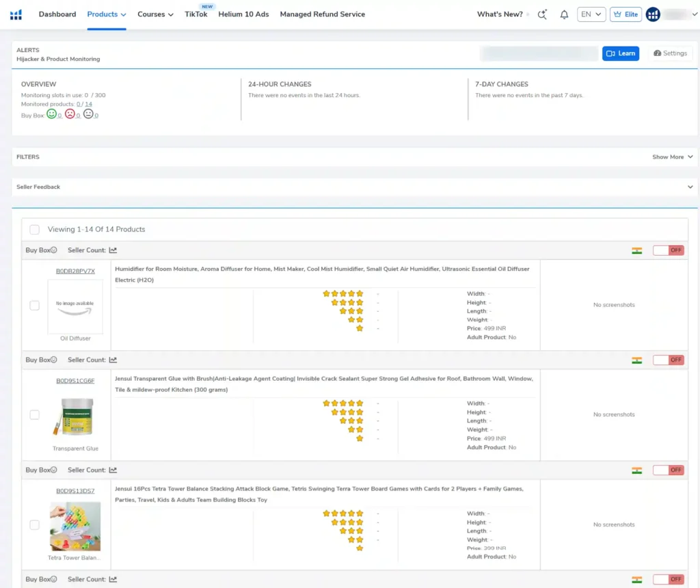Enable the Tetra Tower monitoring switch
The height and width of the screenshot is (588, 700).
(x=668, y=470)
